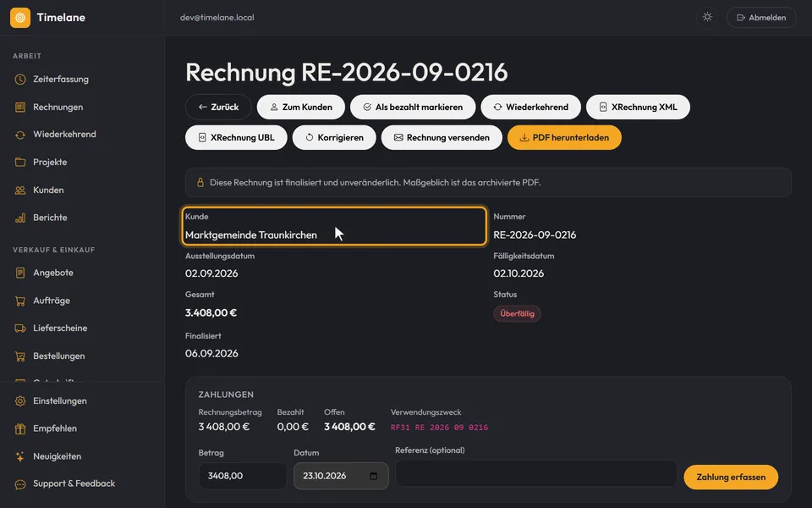Click the Kunden people icon
Viewport: 812px width, 508px height.
pyautogui.click(x=20, y=190)
